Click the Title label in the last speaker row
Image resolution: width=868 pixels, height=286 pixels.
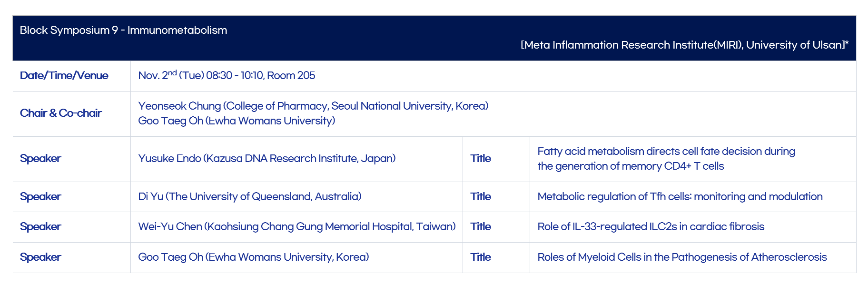pos(481,257)
